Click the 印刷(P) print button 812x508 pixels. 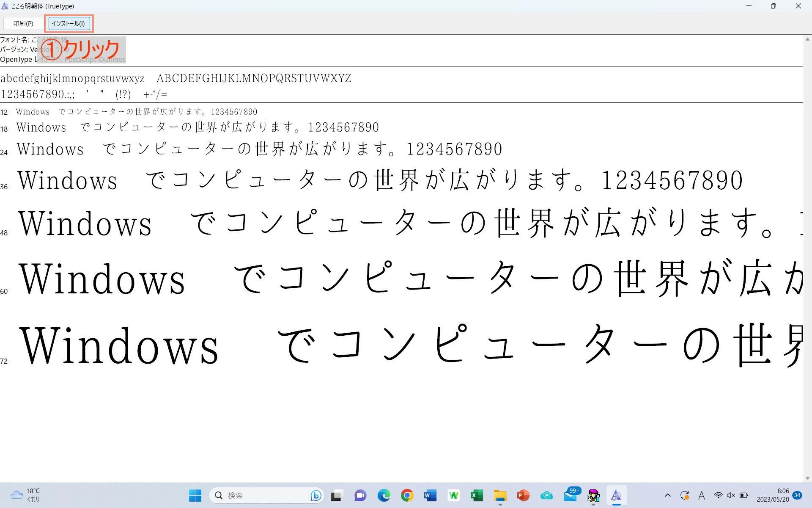coord(23,24)
